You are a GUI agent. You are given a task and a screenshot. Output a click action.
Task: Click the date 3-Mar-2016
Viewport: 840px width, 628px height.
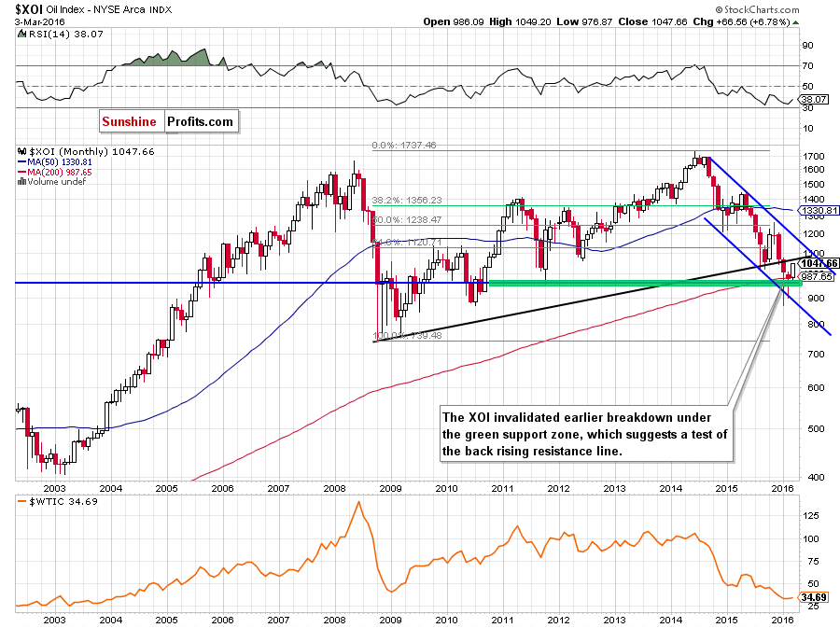point(39,22)
